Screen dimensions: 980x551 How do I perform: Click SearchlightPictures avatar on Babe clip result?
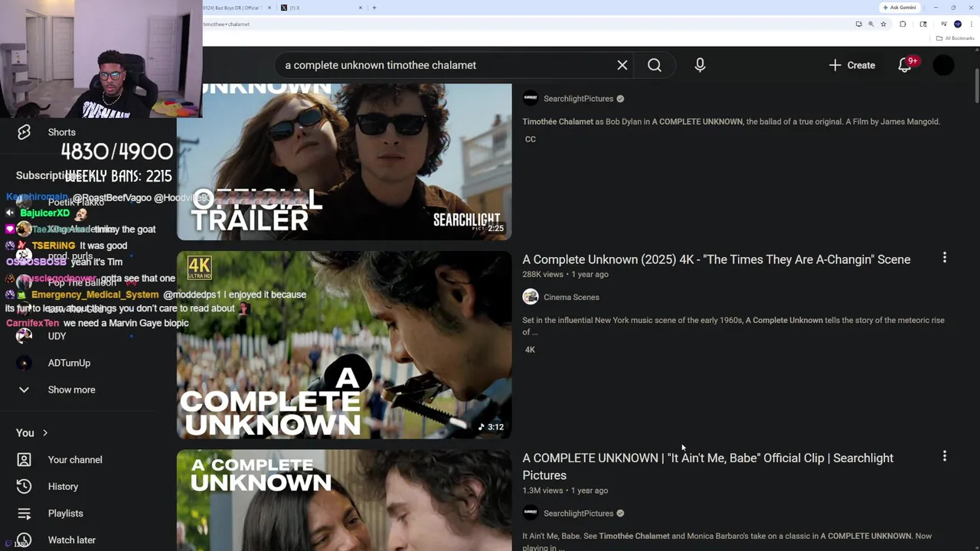point(531,513)
